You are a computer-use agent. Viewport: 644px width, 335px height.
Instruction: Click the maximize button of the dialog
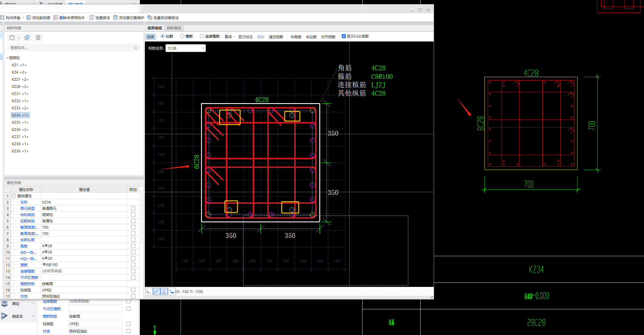pyautogui.click(x=420, y=10)
